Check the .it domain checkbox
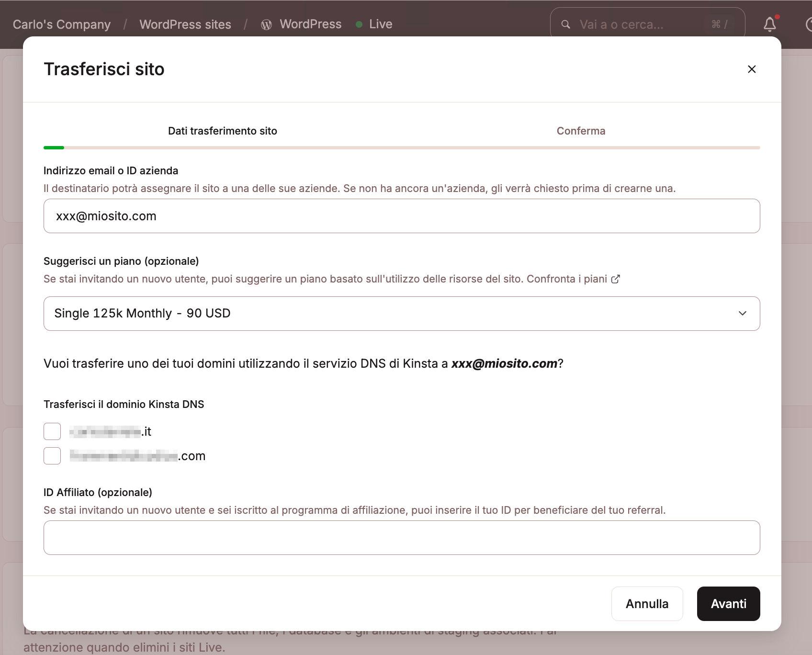The width and height of the screenshot is (812, 655). point(52,431)
